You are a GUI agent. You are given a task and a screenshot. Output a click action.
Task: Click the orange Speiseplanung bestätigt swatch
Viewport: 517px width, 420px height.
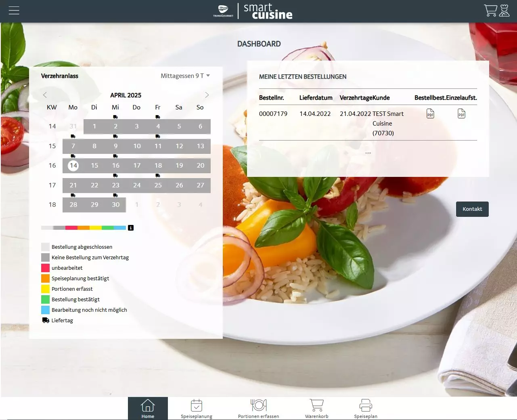[45, 278]
